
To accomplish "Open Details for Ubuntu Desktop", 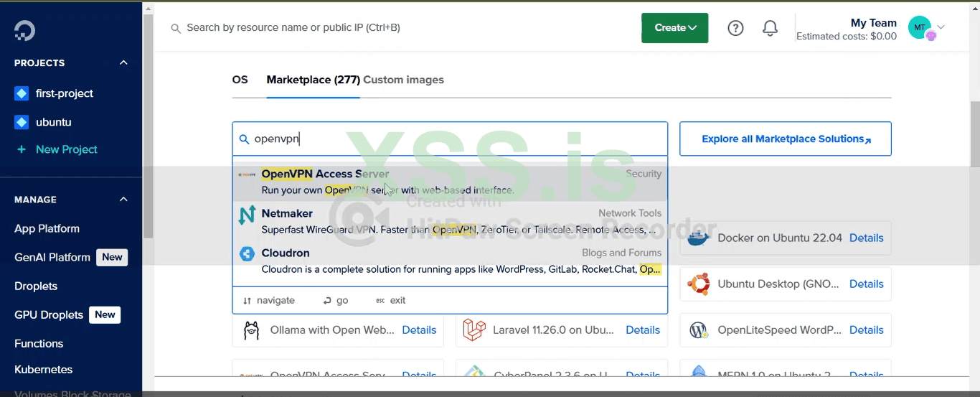I will [867, 284].
